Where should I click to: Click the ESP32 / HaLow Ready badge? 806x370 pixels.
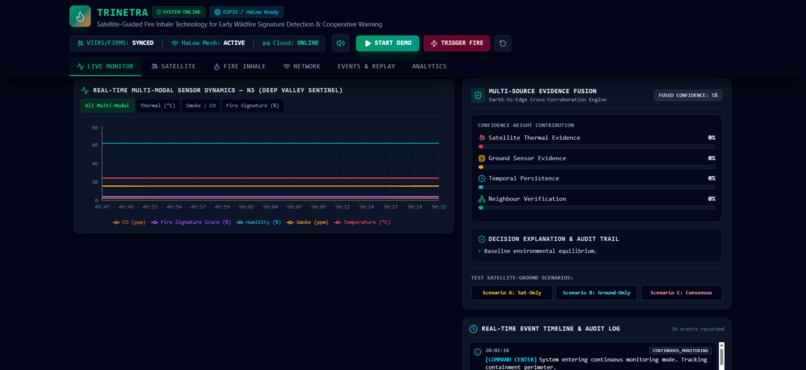point(246,12)
